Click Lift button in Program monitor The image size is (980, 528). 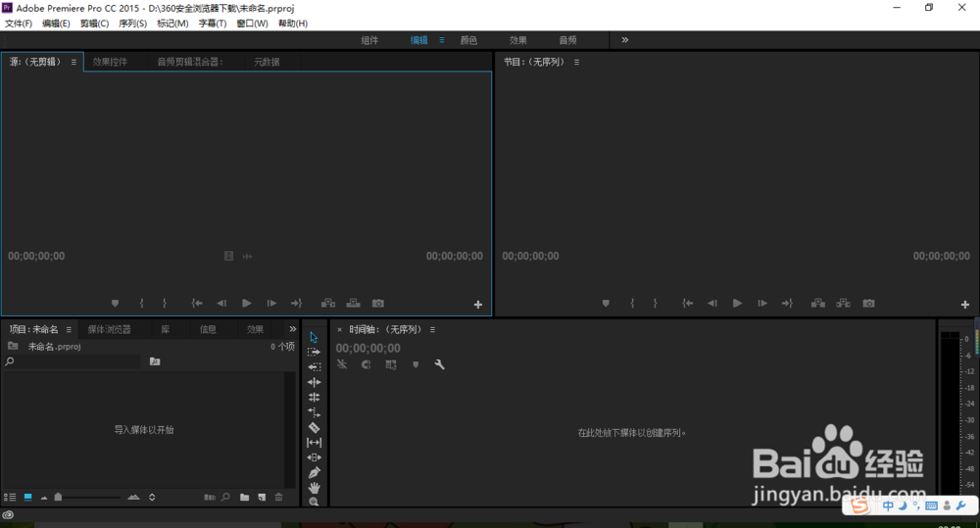tap(818, 303)
